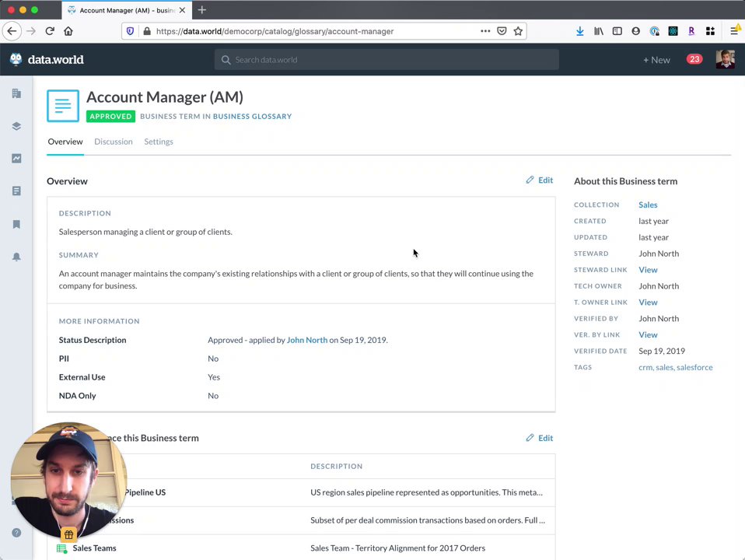Click the US region sales pipeline description

[x=426, y=492]
